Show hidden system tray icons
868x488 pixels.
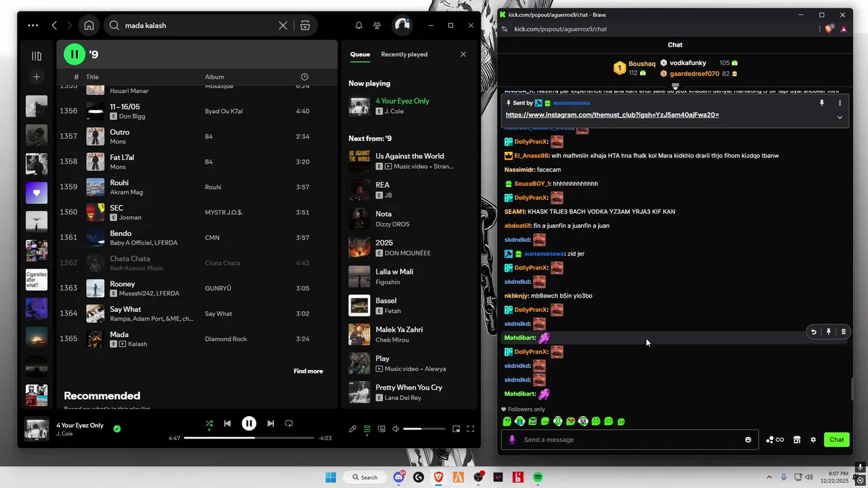click(x=769, y=477)
